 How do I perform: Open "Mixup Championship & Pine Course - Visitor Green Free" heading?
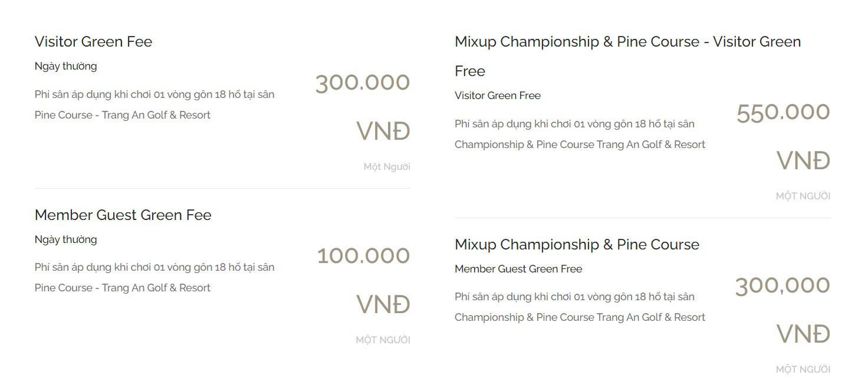tap(627, 42)
